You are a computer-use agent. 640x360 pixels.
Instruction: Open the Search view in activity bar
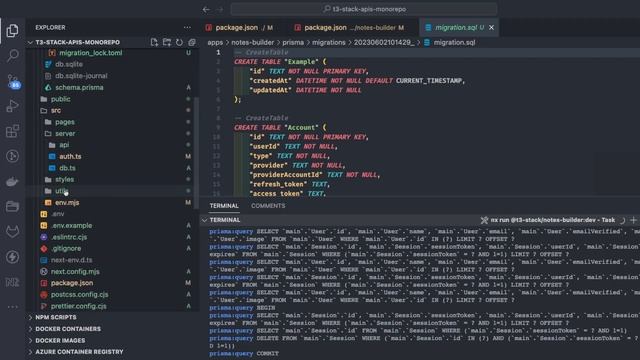(x=12, y=56)
